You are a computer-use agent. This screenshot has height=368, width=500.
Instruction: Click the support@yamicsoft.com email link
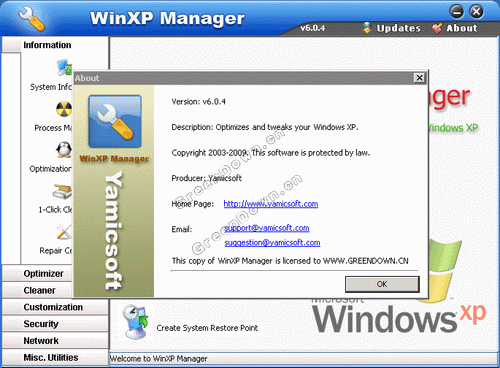click(267, 228)
